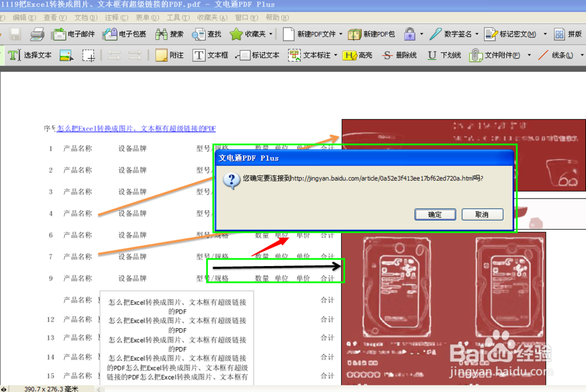Select the 文本标注 tool
This screenshot has height=392, width=586.
(309, 55)
